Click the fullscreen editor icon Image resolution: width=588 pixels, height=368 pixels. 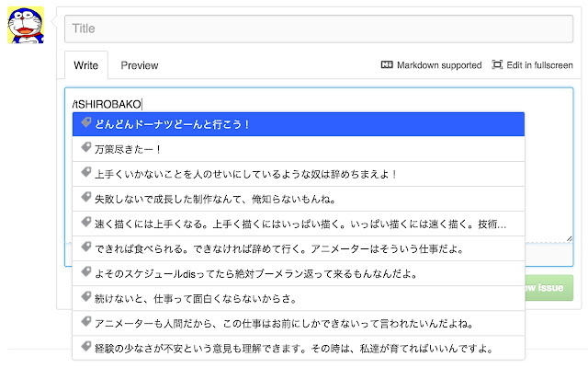coord(497,64)
